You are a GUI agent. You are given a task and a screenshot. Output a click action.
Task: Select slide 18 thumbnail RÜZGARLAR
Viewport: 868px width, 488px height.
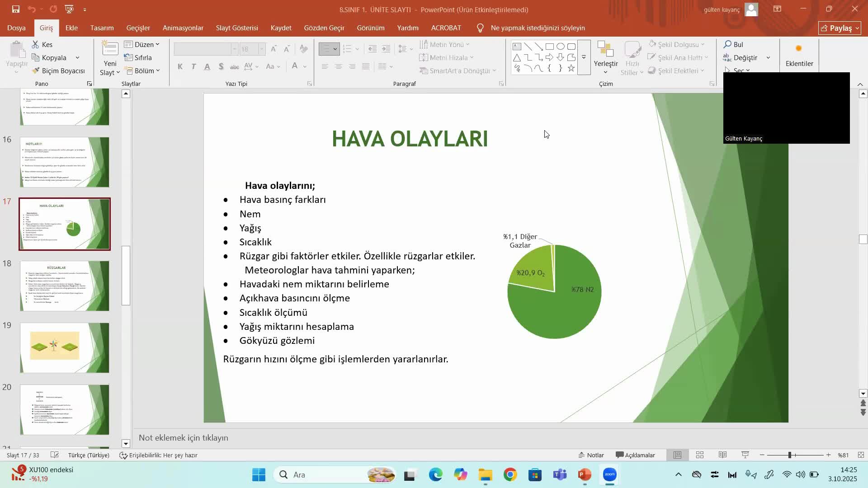click(65, 286)
